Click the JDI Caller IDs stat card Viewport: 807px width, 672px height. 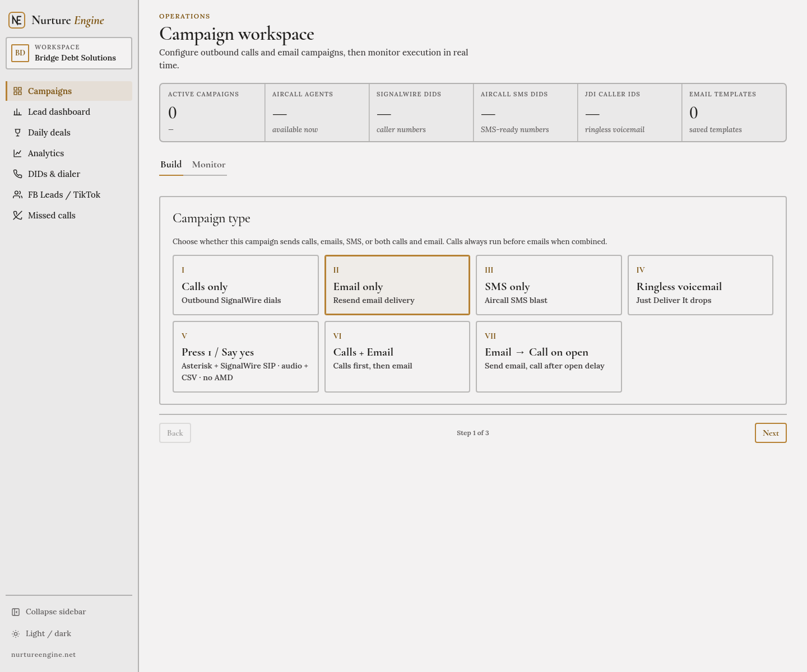coord(629,113)
